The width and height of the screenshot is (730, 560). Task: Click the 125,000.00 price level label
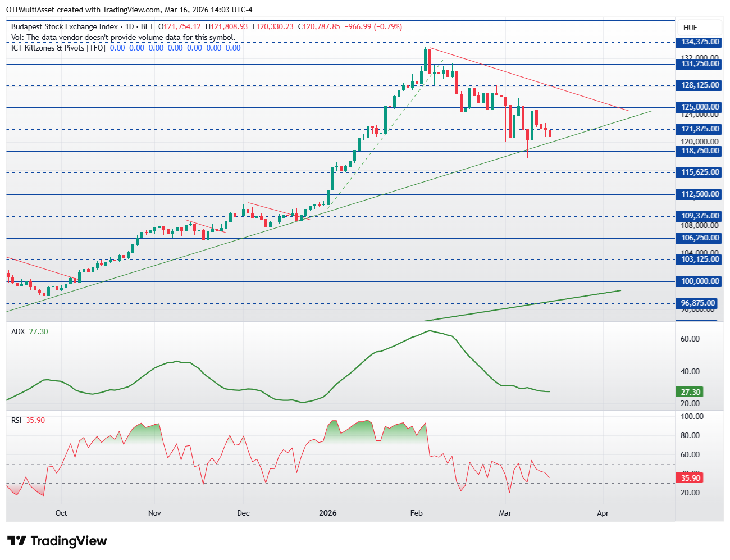[700, 107]
